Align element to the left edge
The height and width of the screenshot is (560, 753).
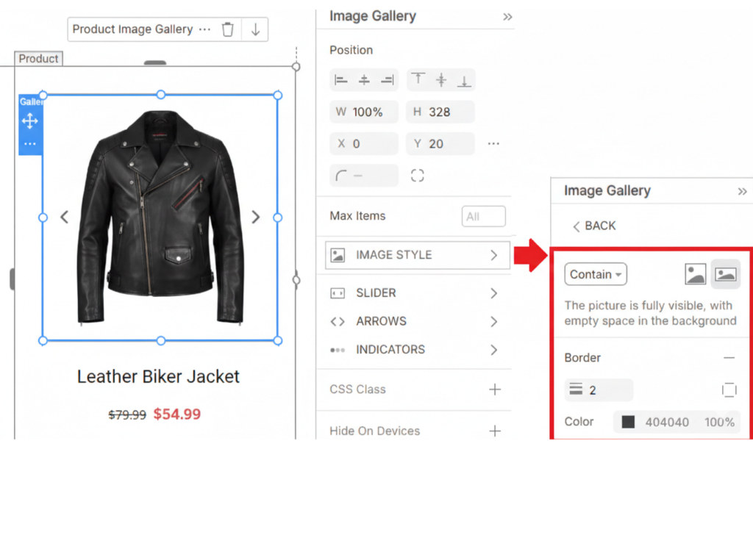click(x=341, y=80)
